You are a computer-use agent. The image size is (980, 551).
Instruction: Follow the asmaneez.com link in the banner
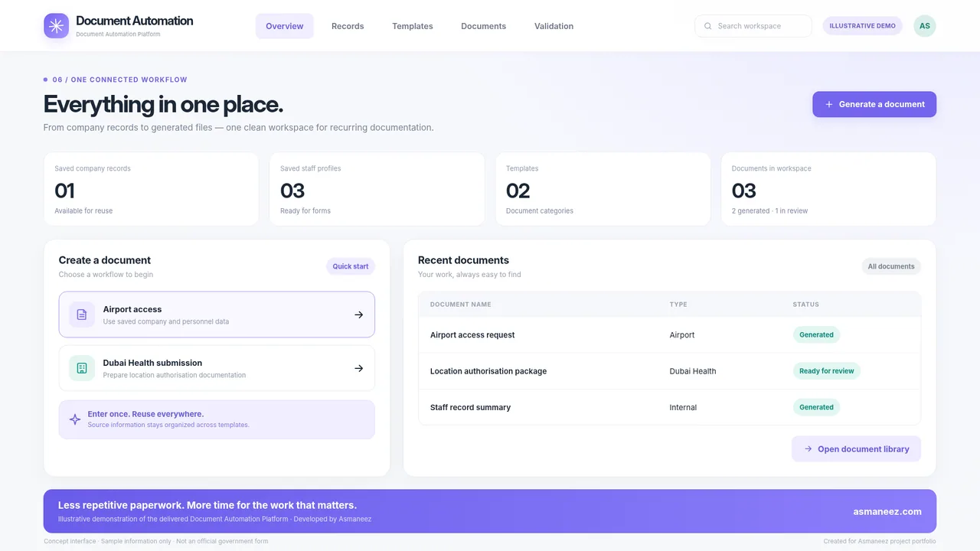click(x=887, y=511)
